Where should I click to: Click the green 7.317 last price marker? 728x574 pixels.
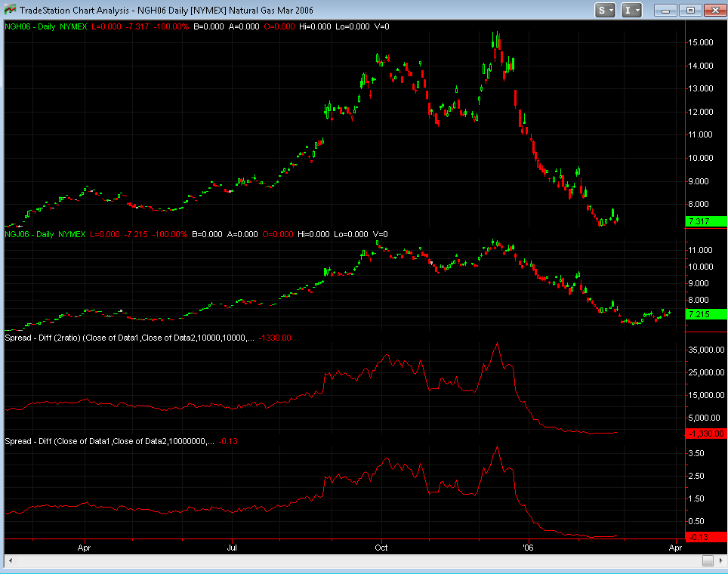tap(706, 221)
